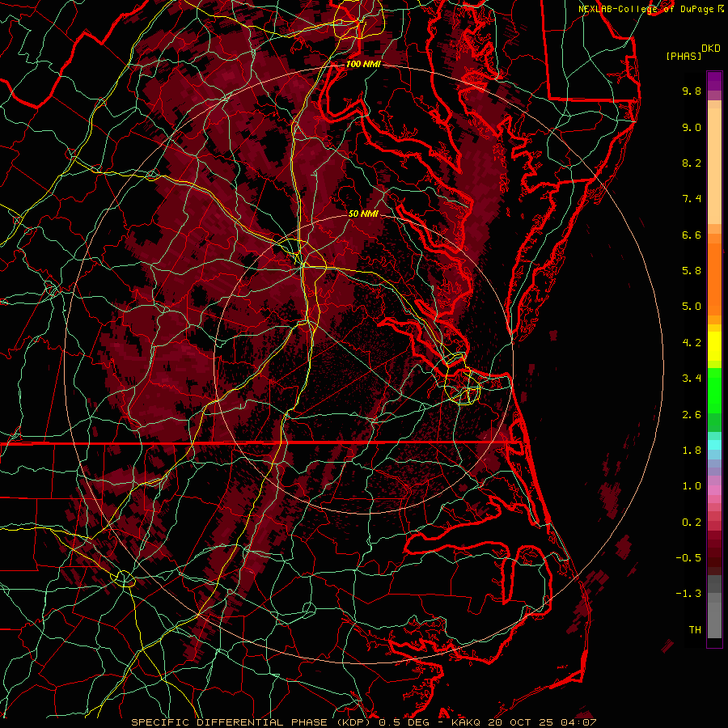Image resolution: width=728 pixels, height=728 pixels.
Task: Click the [PHAS] legend unit label
Action: coord(684,57)
